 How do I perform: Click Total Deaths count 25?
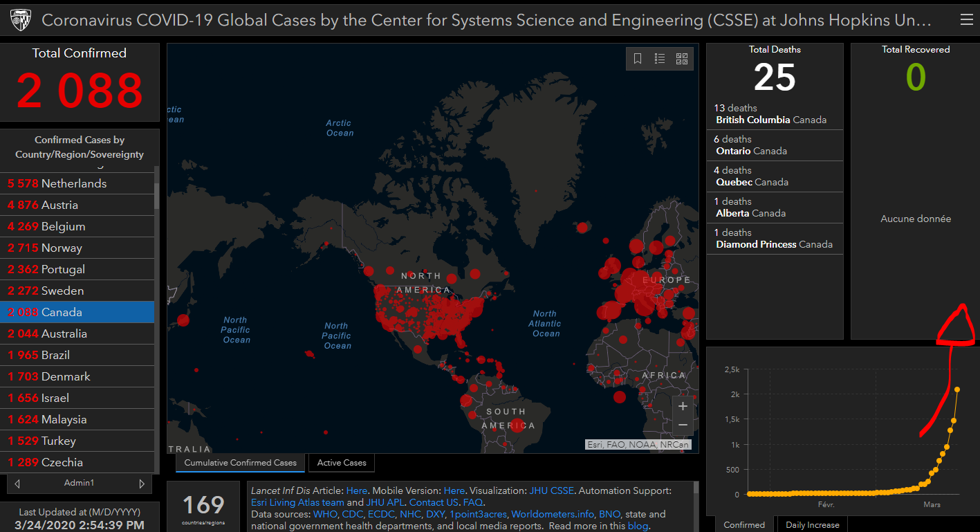(x=775, y=77)
